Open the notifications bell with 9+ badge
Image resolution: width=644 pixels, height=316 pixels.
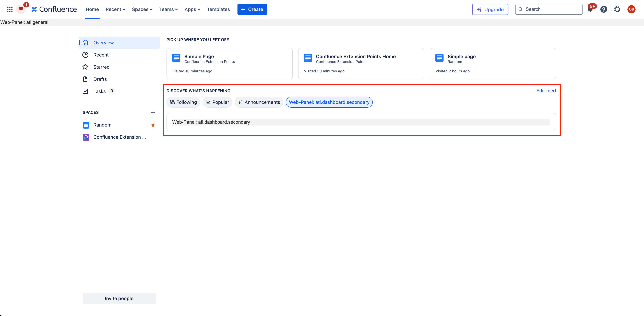tap(590, 9)
